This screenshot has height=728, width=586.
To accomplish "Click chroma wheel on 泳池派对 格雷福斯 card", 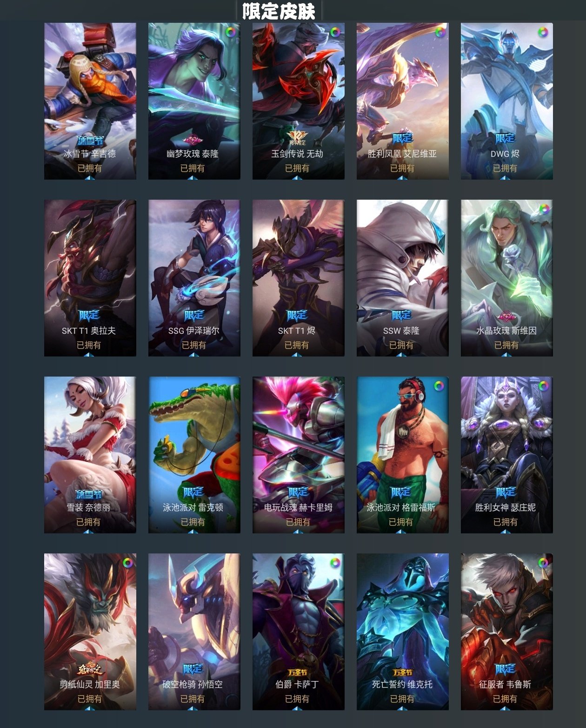I will click(439, 386).
